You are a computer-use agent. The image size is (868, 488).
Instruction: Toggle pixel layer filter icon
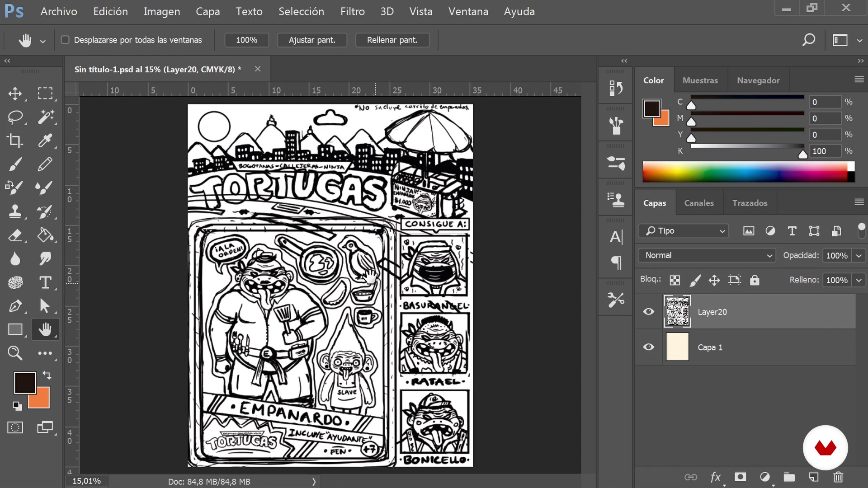[x=749, y=231]
